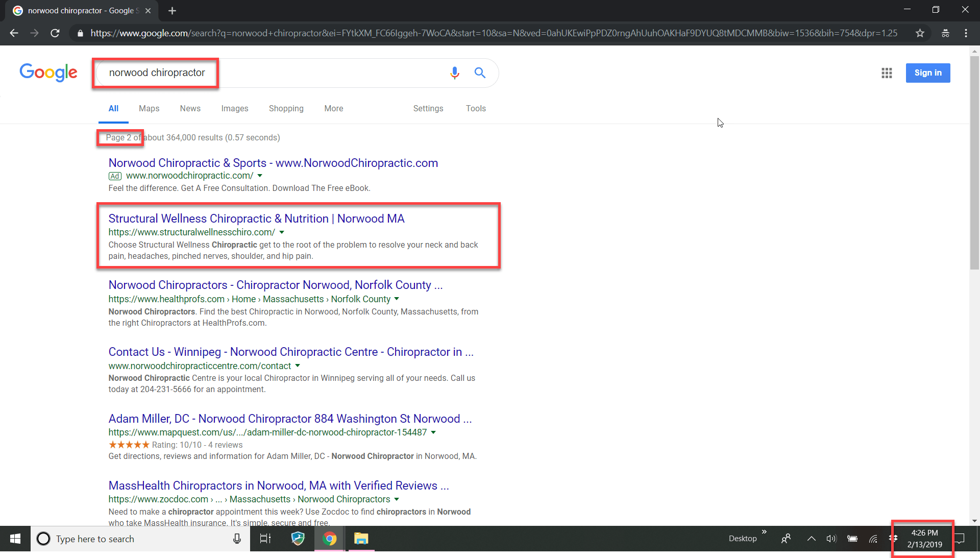Click the Sign in button

click(928, 73)
